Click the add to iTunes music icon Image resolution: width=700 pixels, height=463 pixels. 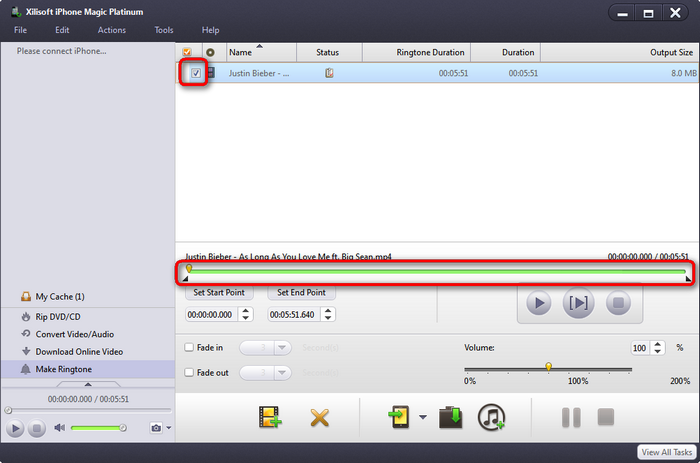click(491, 417)
